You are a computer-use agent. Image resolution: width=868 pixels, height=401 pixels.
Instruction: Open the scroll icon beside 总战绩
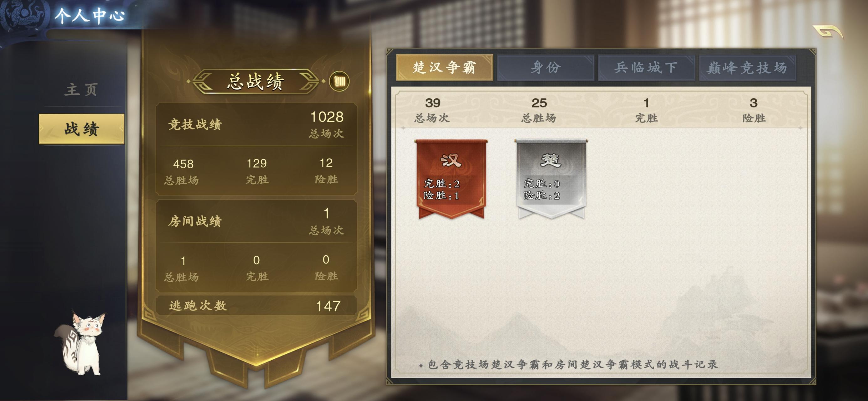tap(339, 81)
